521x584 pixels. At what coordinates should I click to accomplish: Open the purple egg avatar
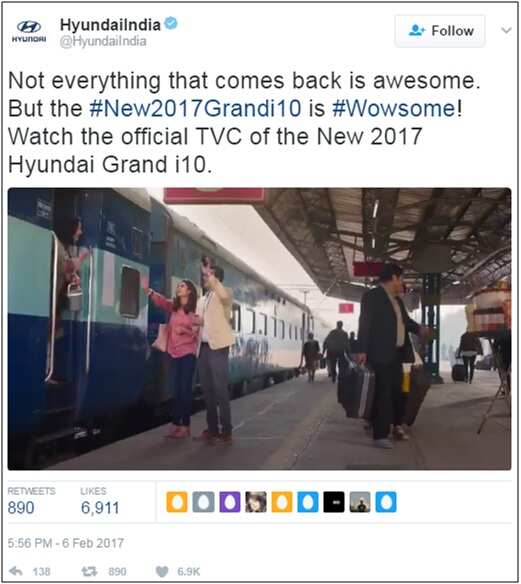(x=230, y=502)
